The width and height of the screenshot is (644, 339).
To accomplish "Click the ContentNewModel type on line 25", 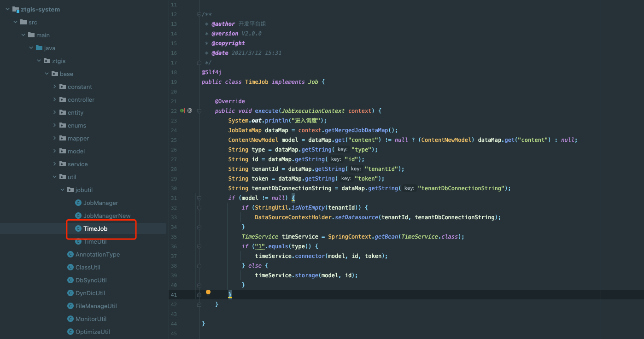I will point(252,140).
